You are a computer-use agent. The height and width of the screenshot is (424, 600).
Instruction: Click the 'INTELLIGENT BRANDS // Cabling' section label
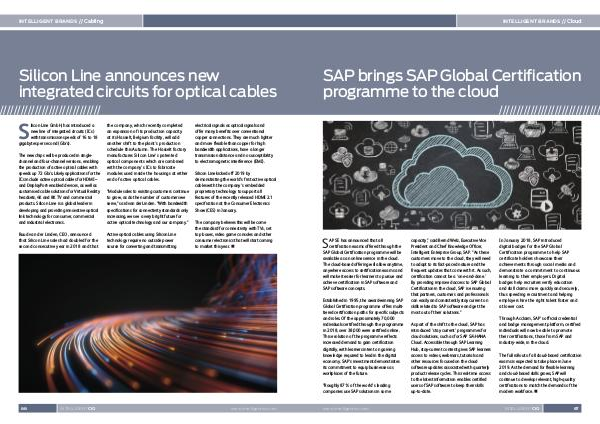61,21
